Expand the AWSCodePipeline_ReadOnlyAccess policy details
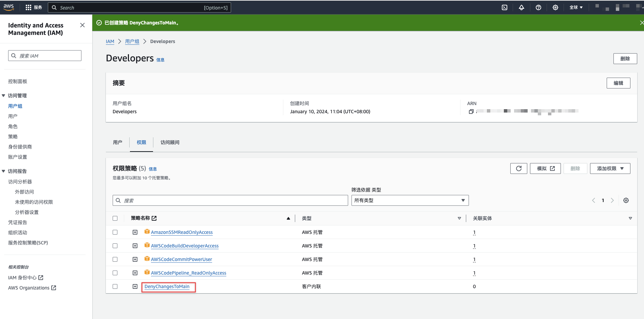Image resolution: width=644 pixels, height=319 pixels. click(135, 273)
